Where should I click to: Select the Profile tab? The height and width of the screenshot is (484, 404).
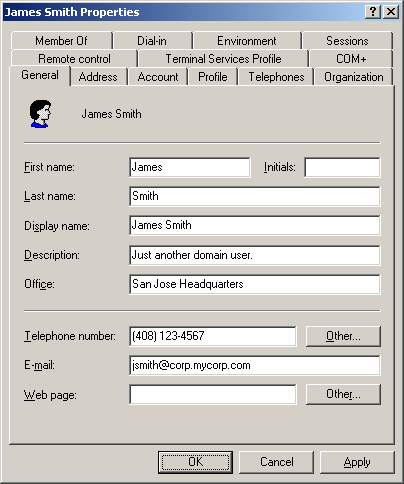point(213,77)
